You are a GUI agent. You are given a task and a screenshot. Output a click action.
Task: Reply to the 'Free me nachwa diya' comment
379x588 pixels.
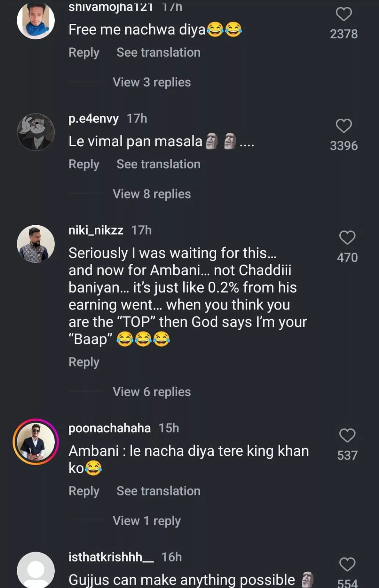tap(84, 53)
